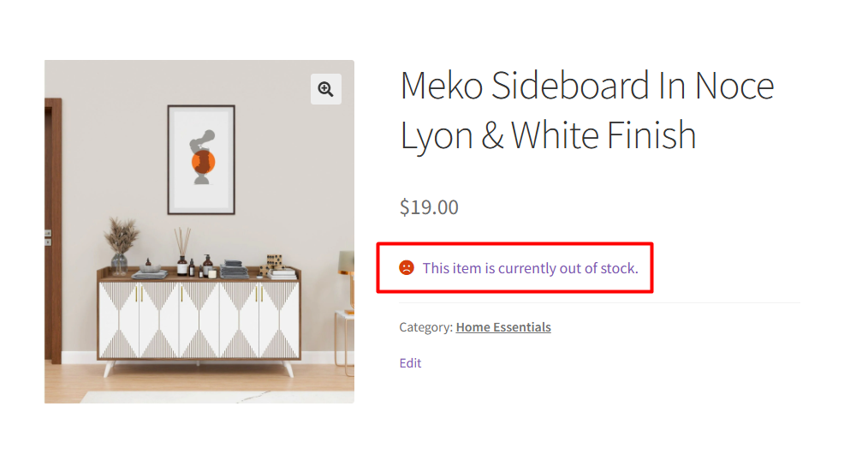The width and height of the screenshot is (868, 466).
Task: Click the magnifier zoom icon on product image
Action: click(x=325, y=89)
